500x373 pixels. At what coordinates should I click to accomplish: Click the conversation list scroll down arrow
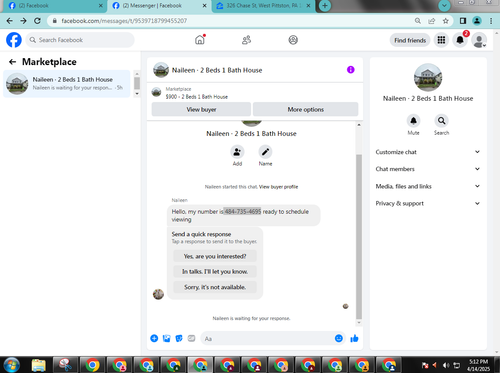(137, 94)
